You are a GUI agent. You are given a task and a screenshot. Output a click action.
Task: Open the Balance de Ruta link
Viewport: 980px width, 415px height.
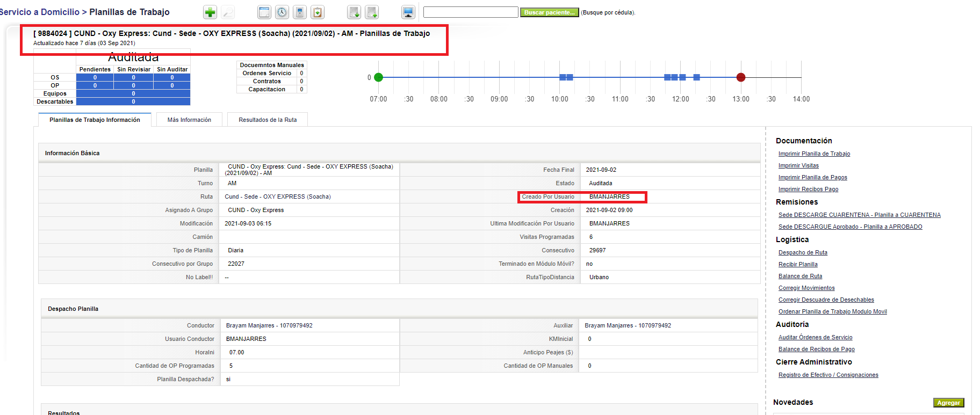coord(800,276)
